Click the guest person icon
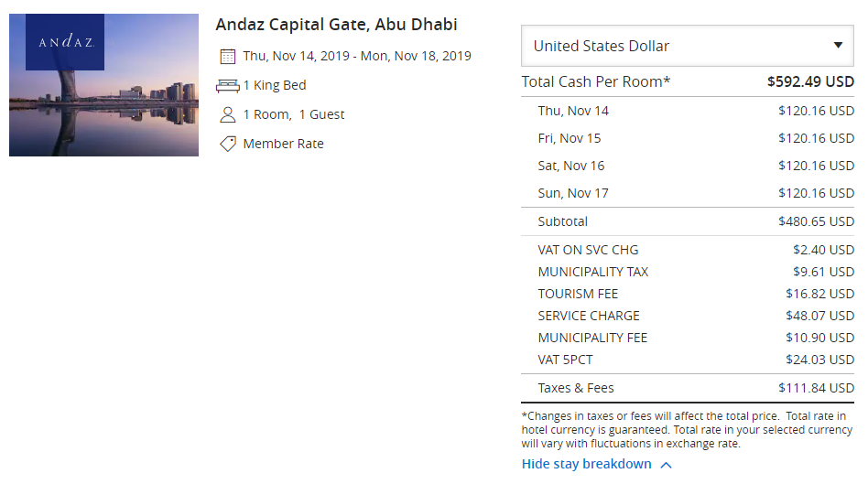Screen dimensions: 868x484 (x=228, y=114)
